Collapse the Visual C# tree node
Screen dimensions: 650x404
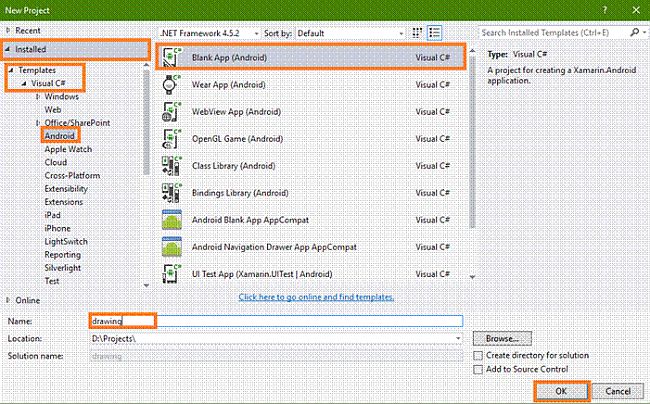pyautogui.click(x=24, y=83)
